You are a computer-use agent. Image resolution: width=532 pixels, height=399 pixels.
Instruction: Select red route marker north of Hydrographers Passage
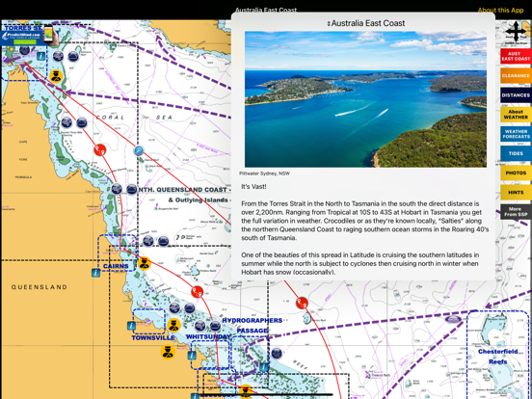pyautogui.click(x=198, y=292)
